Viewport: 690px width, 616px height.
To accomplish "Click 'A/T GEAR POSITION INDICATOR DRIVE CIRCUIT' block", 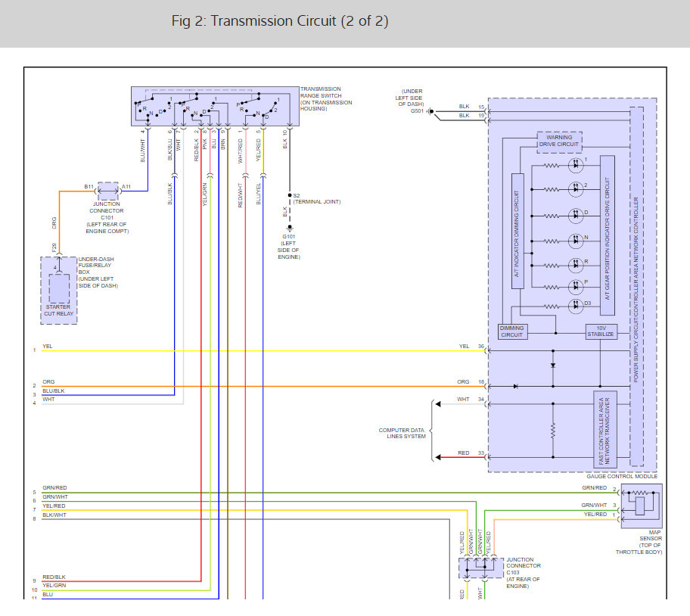I will coord(608,235).
